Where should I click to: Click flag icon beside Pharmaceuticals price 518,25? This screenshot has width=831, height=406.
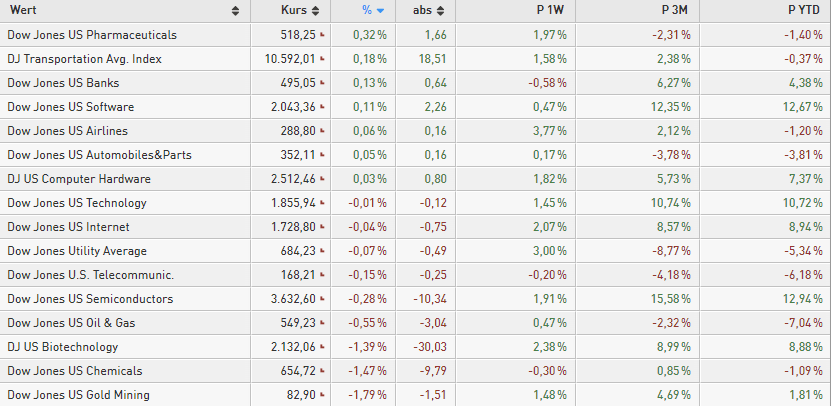point(322,35)
